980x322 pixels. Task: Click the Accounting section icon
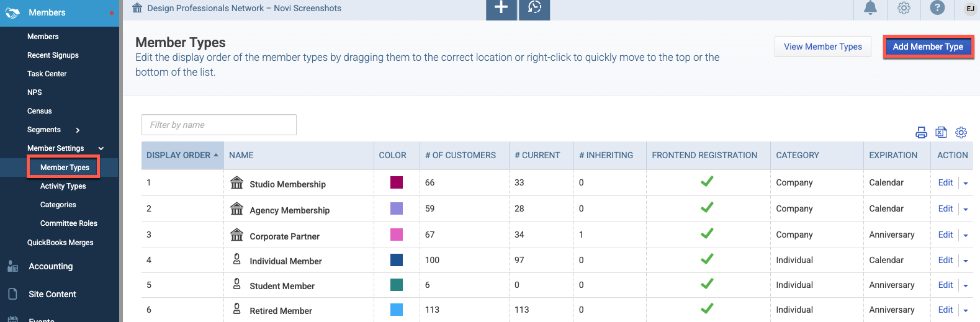pos(12,266)
